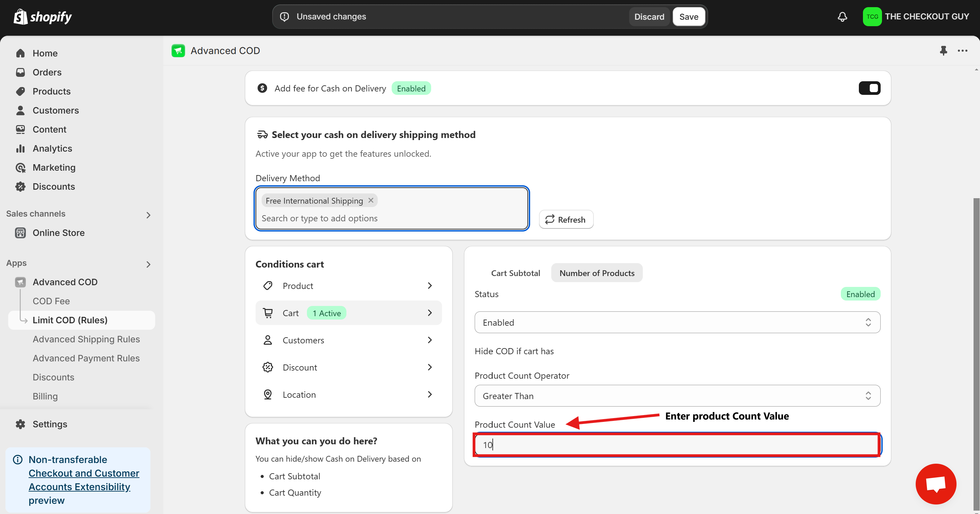
Task: Expand the Location conditions row
Action: coord(348,394)
